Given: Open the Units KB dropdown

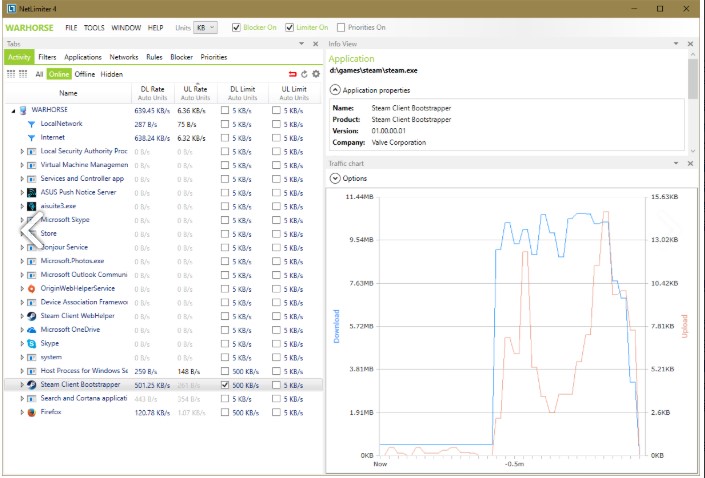Looking at the screenshot, I should click(206, 28).
